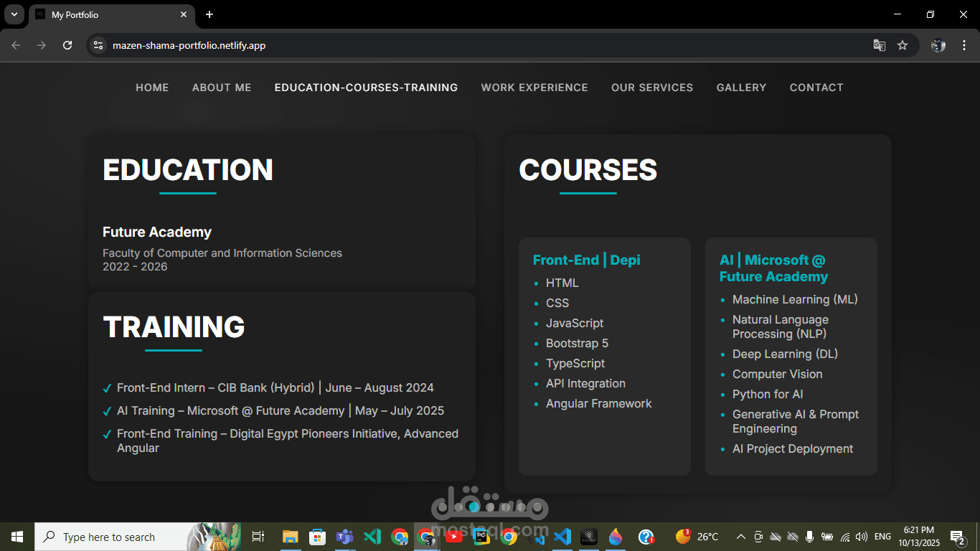The image size is (980, 551).
Task: Click the Computer Vision item
Action: (x=778, y=375)
